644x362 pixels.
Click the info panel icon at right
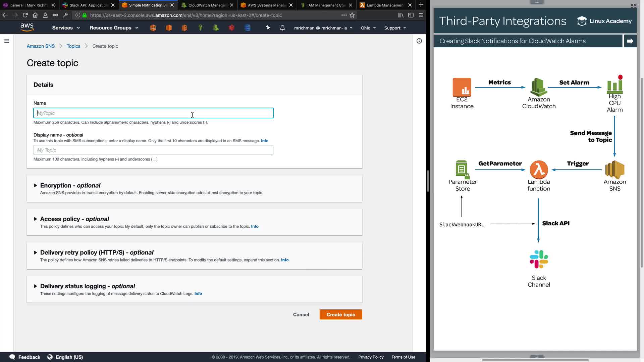click(419, 41)
